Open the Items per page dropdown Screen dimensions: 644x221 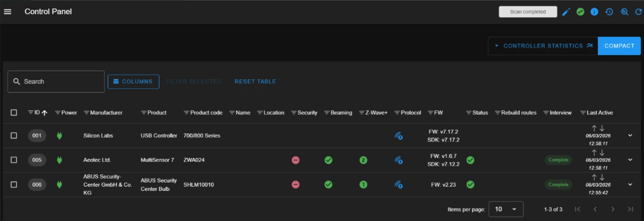[505, 209]
